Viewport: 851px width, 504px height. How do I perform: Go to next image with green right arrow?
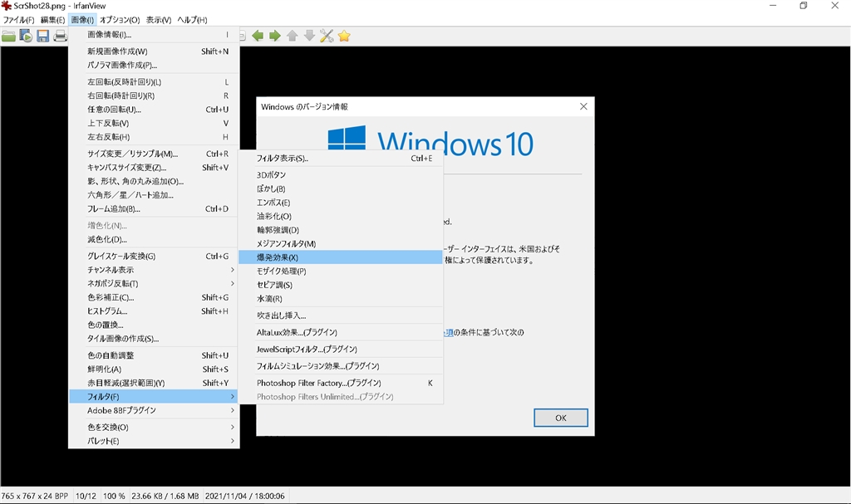[274, 37]
